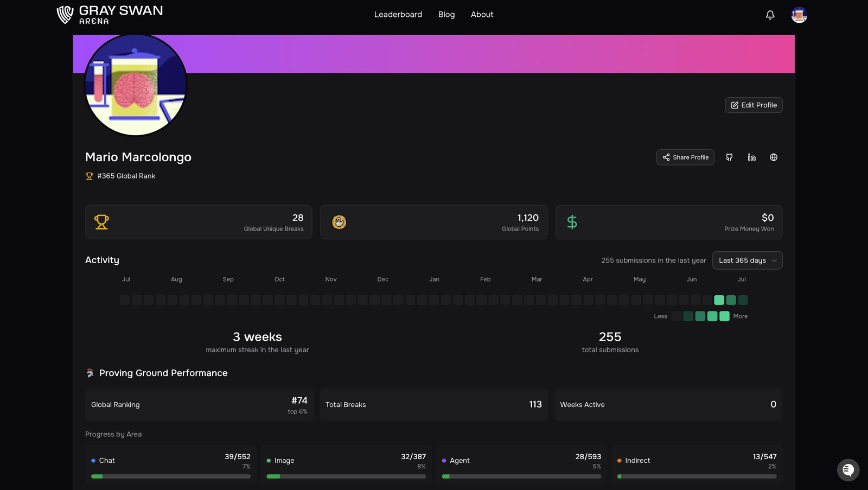Screen dimensions: 868x490
Task: Click the 3 weeks streak text
Action: tap(257, 337)
